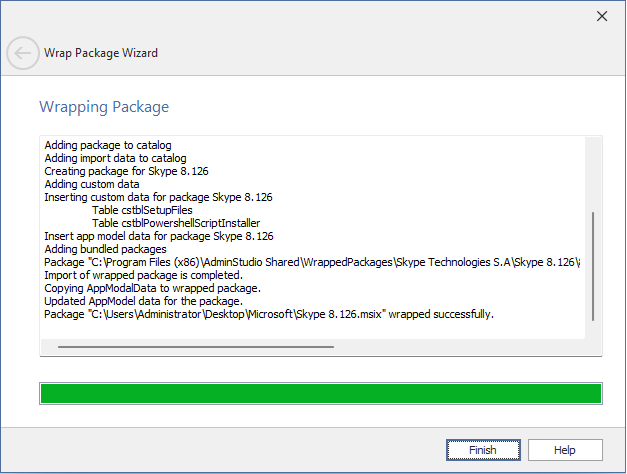This screenshot has height=474, width=627.
Task: Click "Import of wrapped package is completed" line
Action: point(144,275)
